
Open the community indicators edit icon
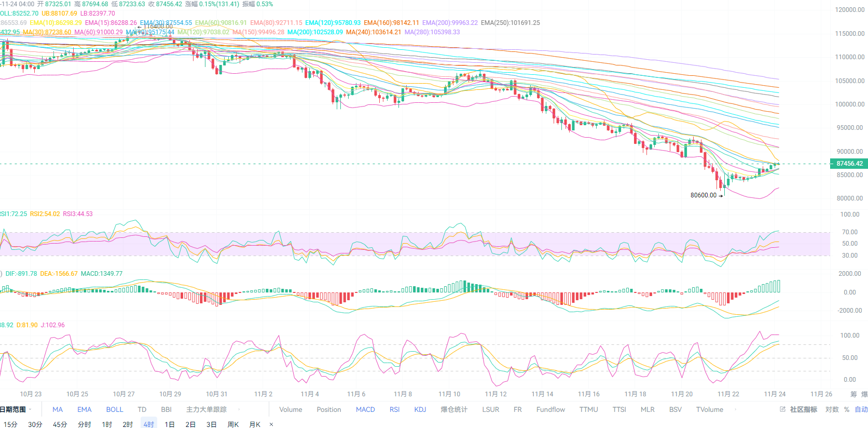pos(782,409)
